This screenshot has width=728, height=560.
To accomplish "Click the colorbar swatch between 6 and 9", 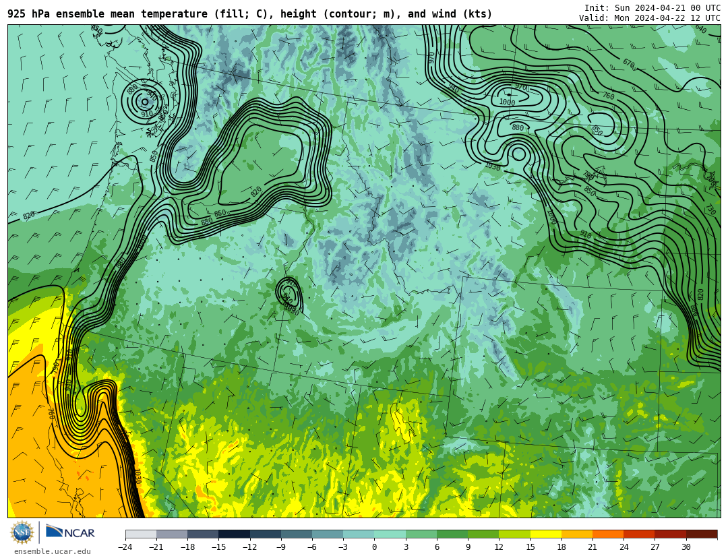I will 452,534.
